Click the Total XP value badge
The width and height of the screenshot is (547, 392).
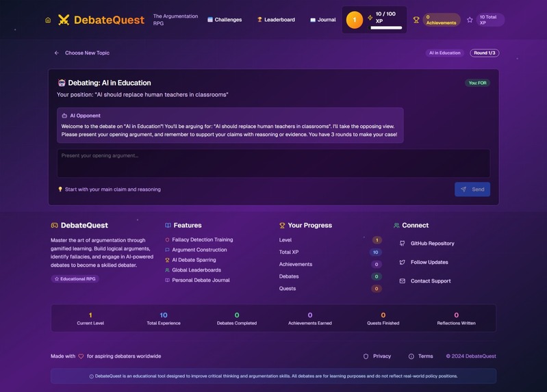coord(376,252)
